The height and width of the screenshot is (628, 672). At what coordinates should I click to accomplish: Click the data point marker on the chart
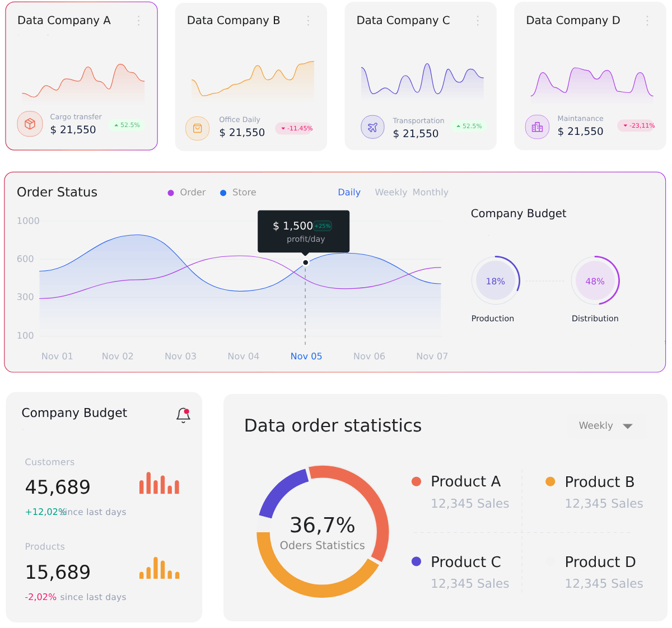click(x=305, y=263)
